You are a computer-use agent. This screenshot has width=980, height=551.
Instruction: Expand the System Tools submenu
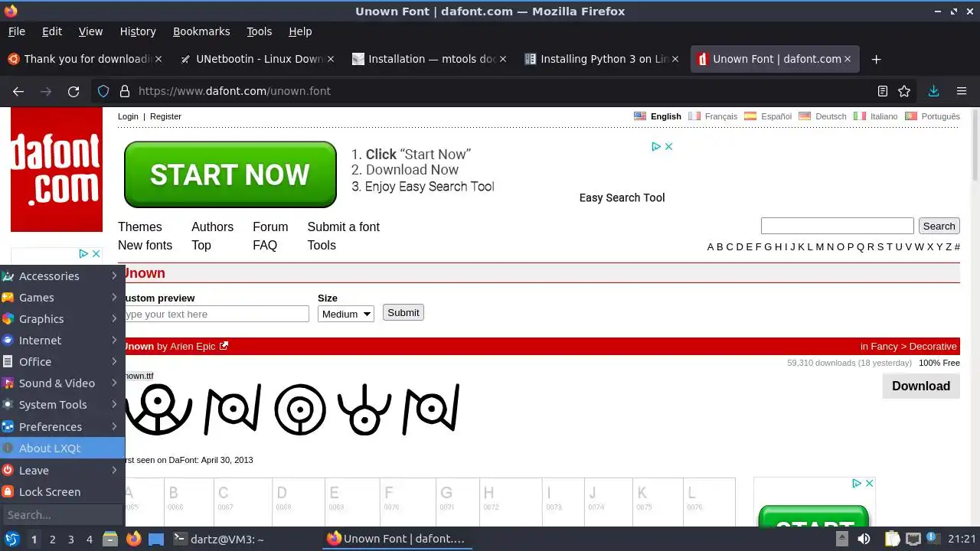point(62,404)
